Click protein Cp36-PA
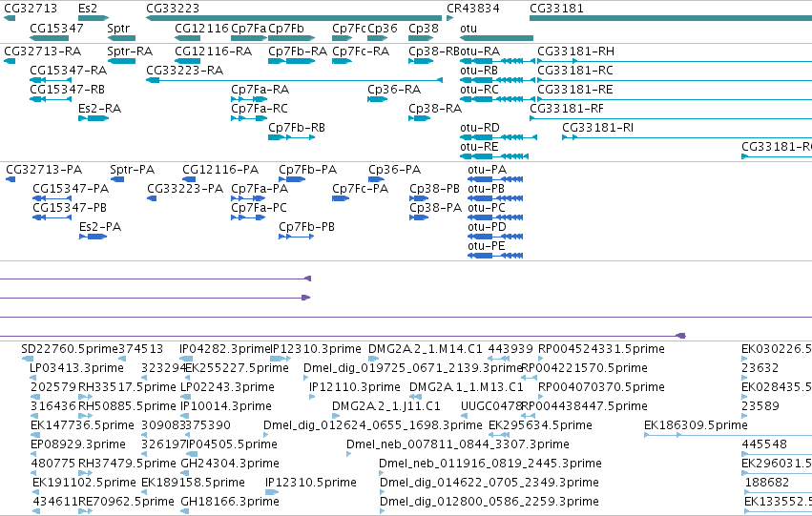 click(x=376, y=179)
